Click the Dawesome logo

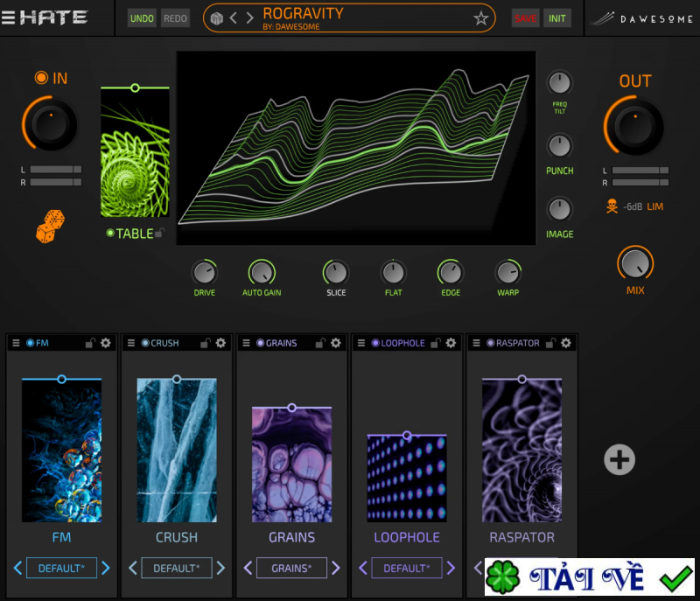[643, 16]
